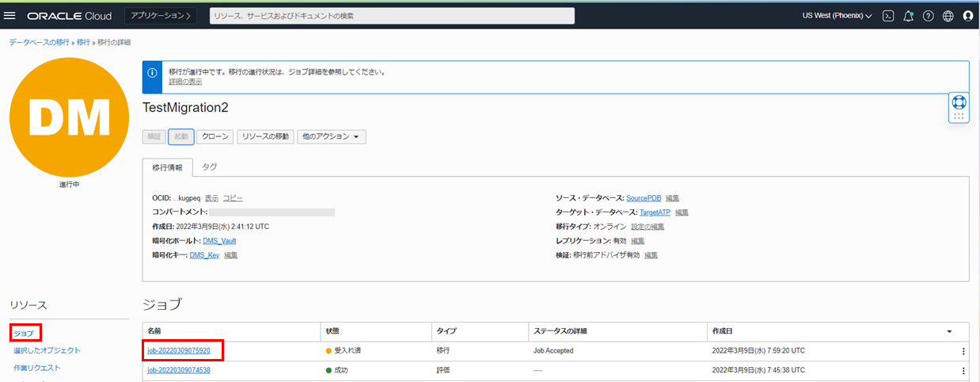
Task: Click the resource search input field
Action: (391, 16)
